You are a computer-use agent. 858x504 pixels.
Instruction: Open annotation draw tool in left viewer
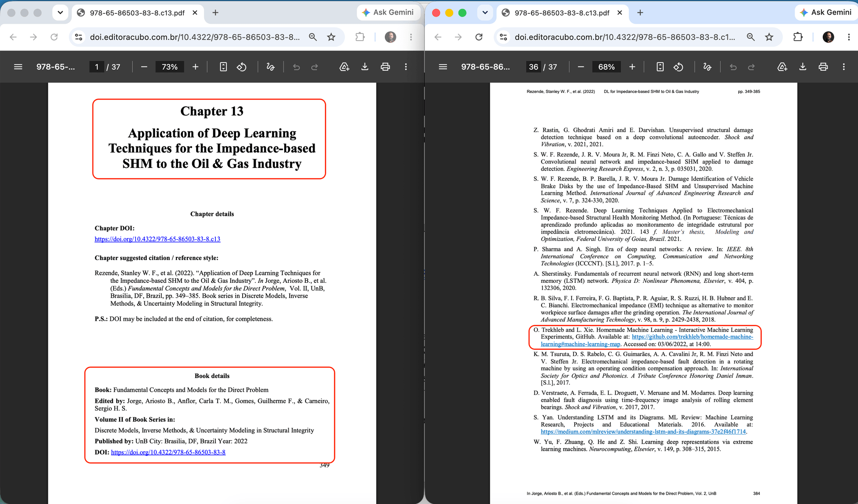[270, 67]
